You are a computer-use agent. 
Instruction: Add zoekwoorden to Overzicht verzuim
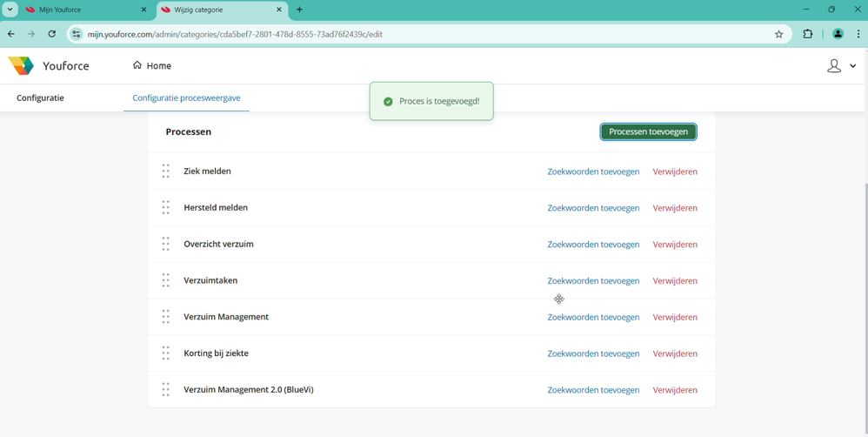click(593, 245)
